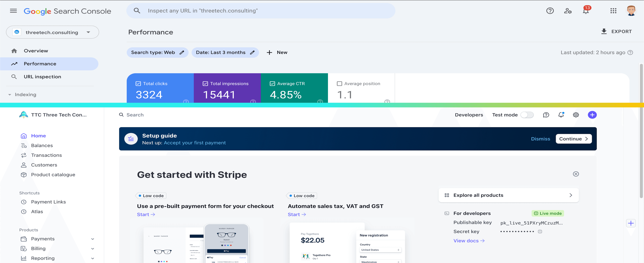Edit the Search type: Web filter pencil
Screen dimensions: 644x263
[182, 53]
